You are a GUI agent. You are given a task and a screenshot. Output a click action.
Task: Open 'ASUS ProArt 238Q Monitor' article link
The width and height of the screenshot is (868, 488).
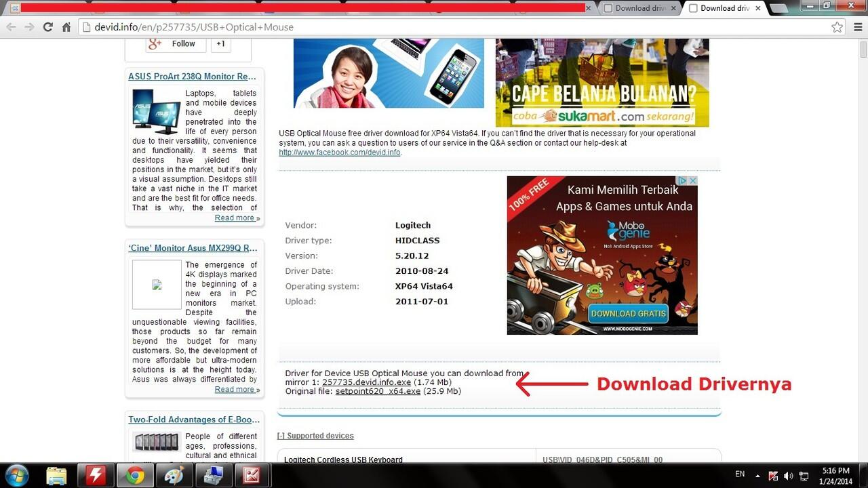pyautogui.click(x=192, y=77)
